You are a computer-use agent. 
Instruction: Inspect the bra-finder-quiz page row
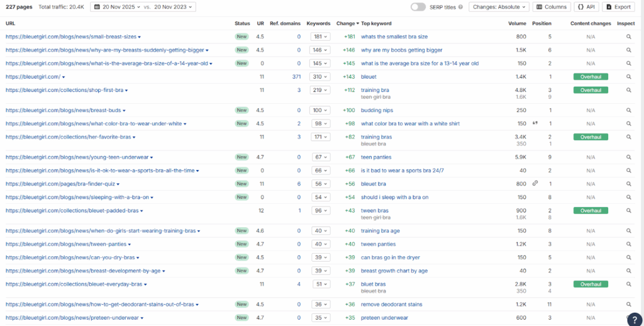628,184
